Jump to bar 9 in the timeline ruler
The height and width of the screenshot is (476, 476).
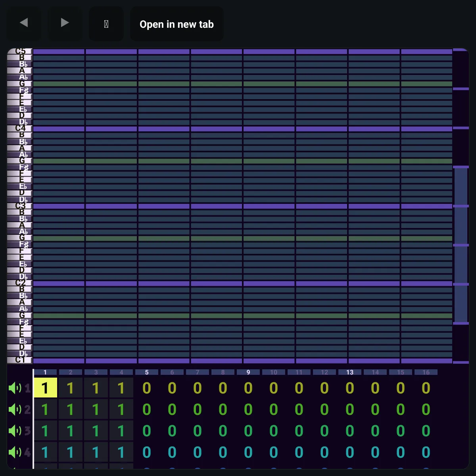point(248,372)
